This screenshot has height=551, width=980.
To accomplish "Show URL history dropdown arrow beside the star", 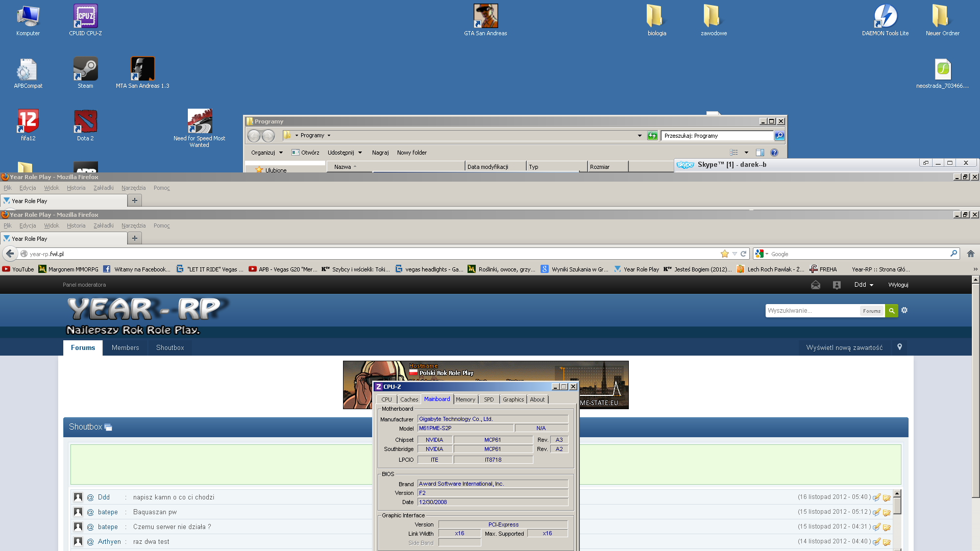I will click(734, 254).
